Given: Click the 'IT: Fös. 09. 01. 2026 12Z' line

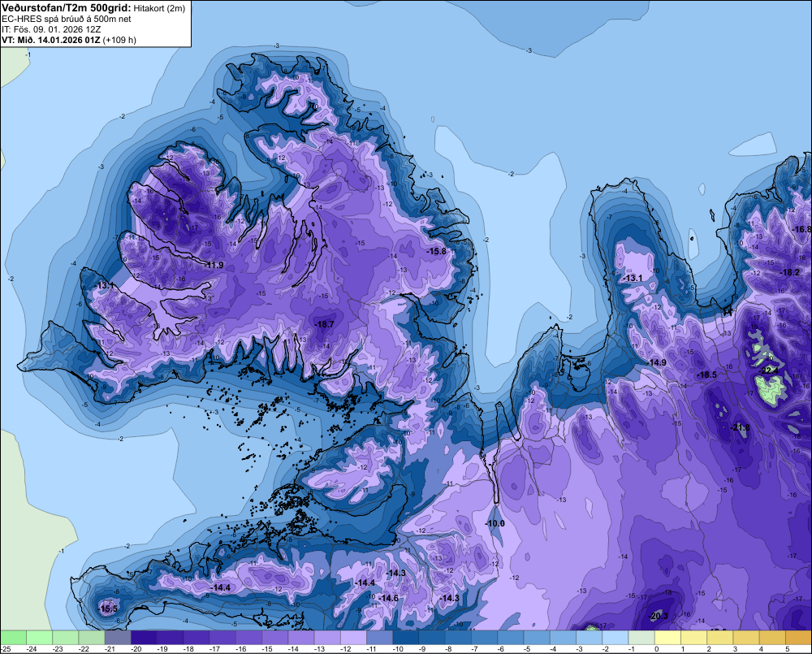Looking at the screenshot, I should click(x=50, y=29).
